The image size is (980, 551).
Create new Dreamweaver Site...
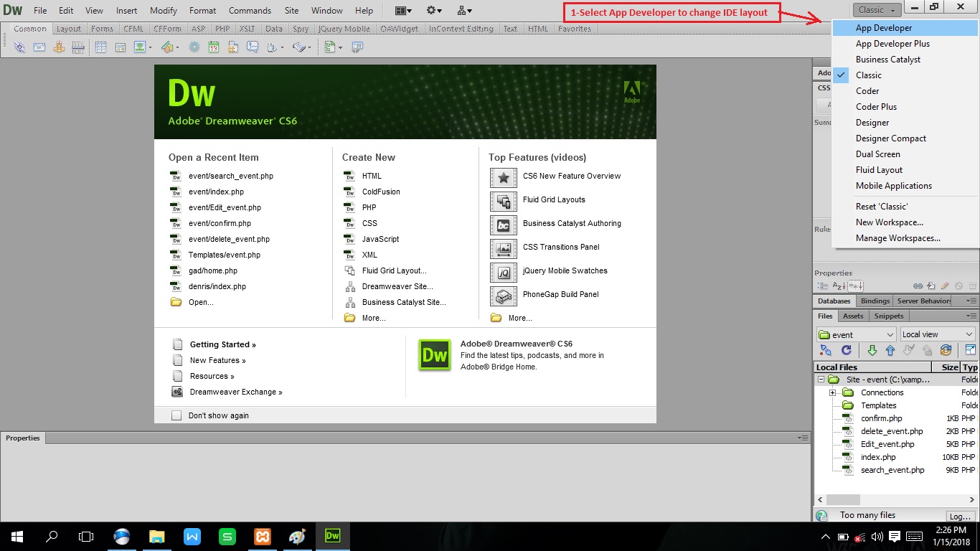[x=397, y=286]
